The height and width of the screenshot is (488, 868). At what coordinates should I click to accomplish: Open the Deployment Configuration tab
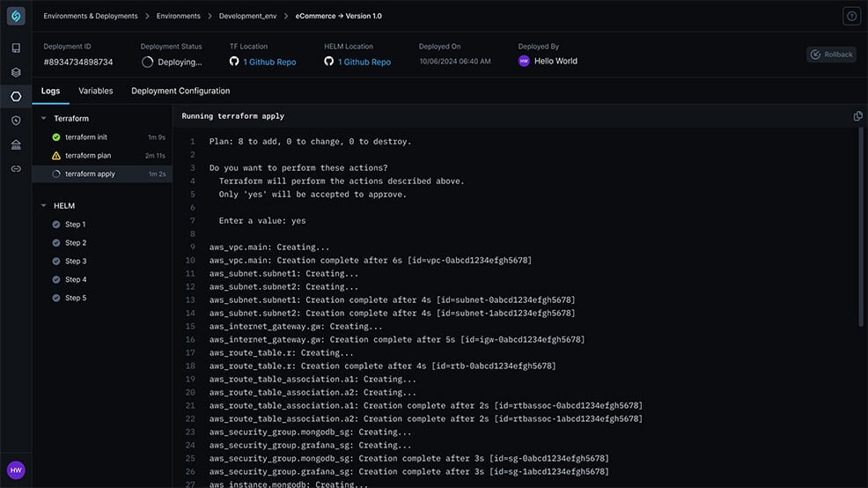point(180,91)
